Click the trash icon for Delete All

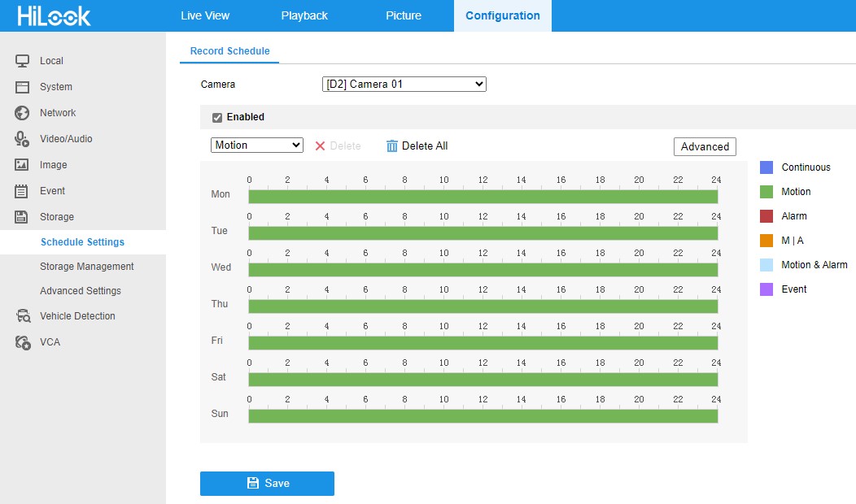(392, 146)
